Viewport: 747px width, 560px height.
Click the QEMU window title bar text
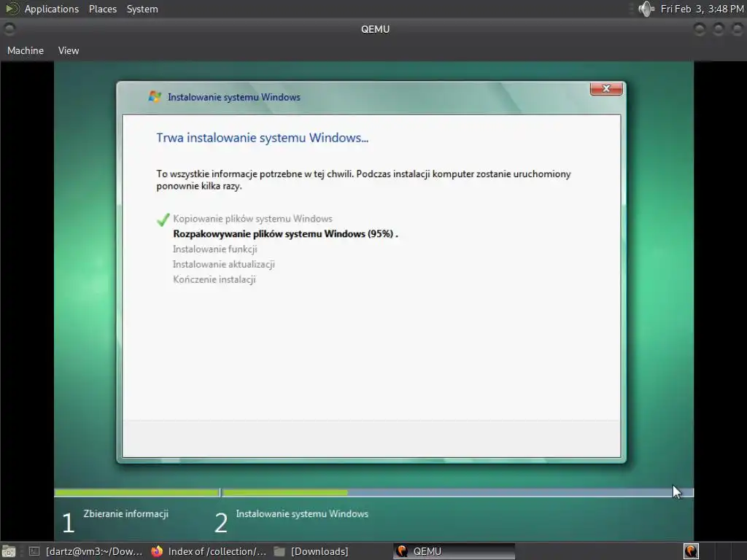point(376,29)
